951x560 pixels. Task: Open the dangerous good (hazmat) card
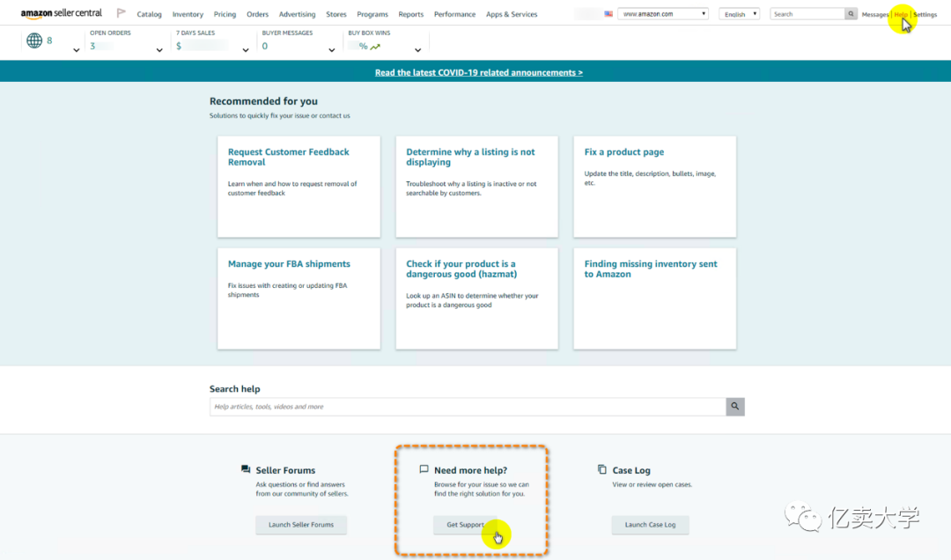point(476,298)
